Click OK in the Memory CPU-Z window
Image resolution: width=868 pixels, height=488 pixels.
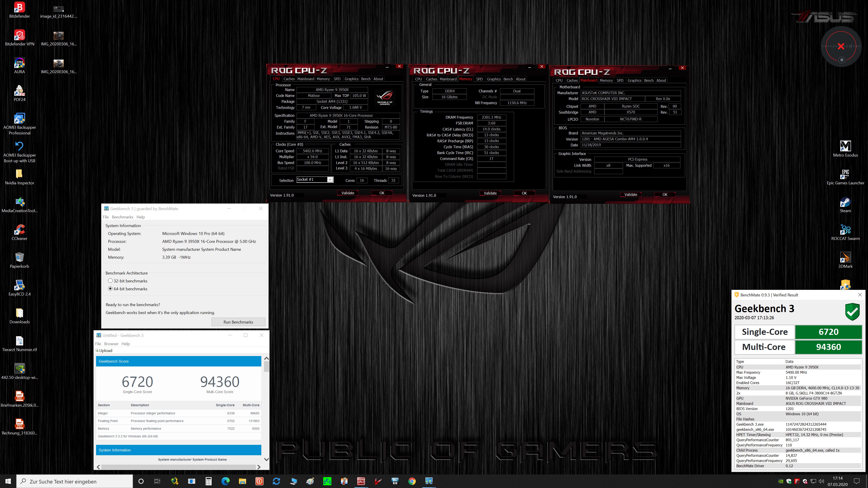click(x=524, y=193)
